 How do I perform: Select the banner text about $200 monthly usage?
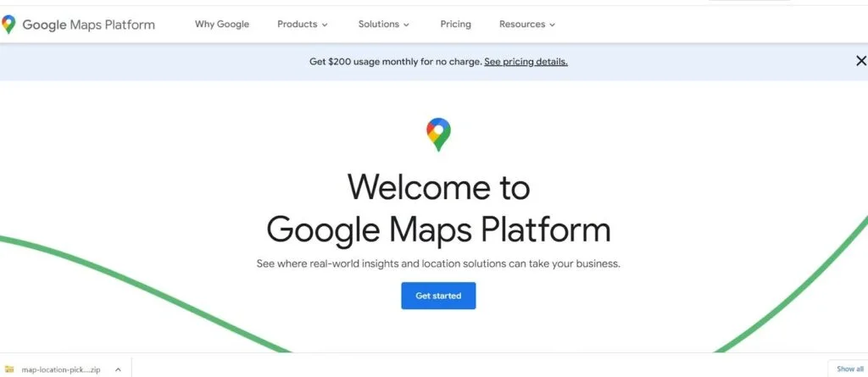point(396,62)
